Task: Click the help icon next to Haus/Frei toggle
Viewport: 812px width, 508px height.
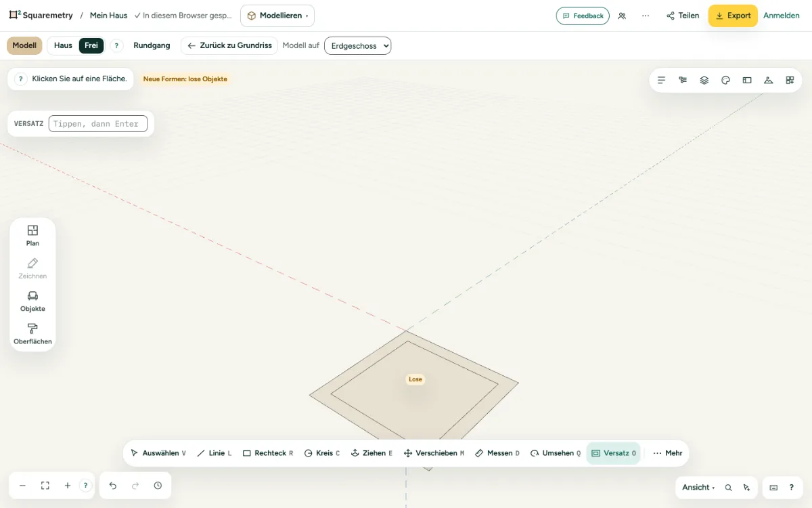Action: [116, 45]
